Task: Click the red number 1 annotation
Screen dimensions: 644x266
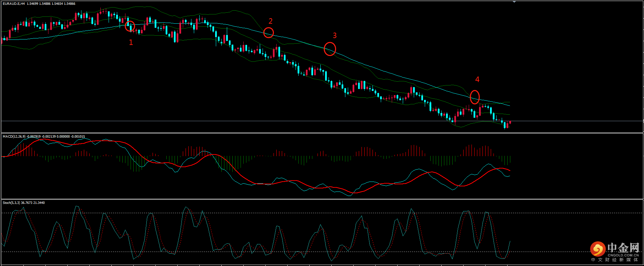Action: 131,42
